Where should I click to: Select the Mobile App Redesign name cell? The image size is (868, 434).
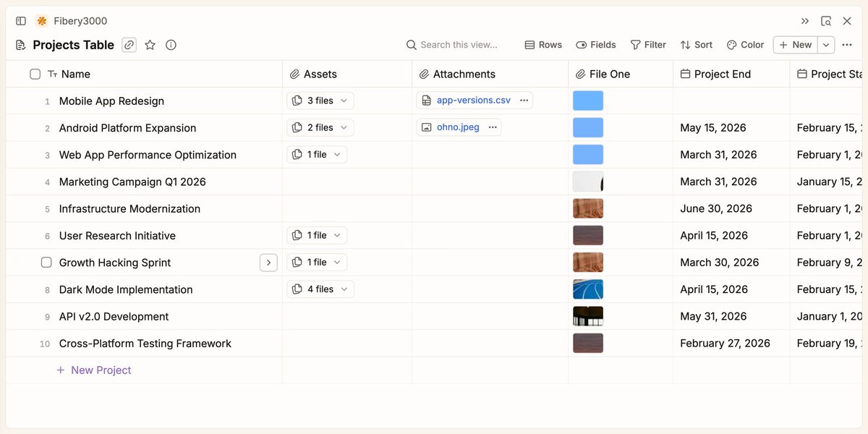tap(111, 101)
